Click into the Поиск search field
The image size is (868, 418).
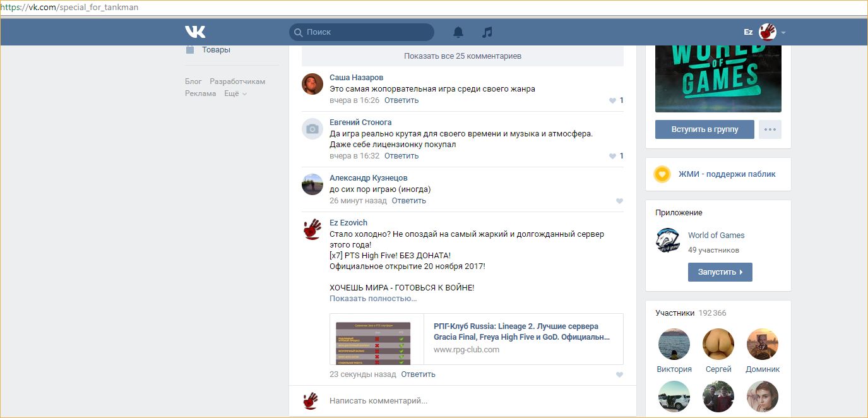[362, 32]
